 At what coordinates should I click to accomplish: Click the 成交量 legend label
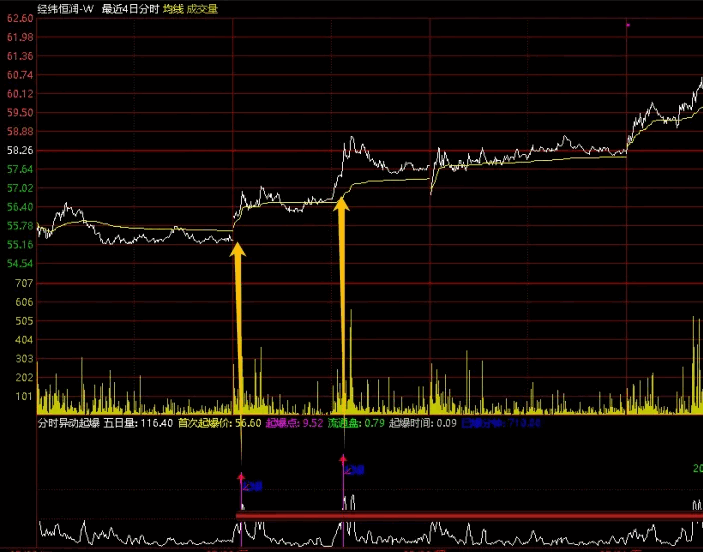[x=202, y=9]
